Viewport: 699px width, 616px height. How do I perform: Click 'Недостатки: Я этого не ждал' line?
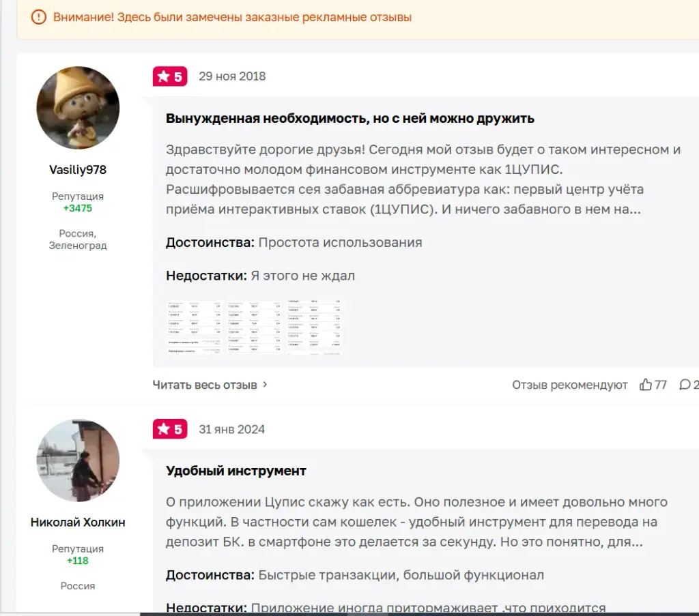[x=260, y=276]
